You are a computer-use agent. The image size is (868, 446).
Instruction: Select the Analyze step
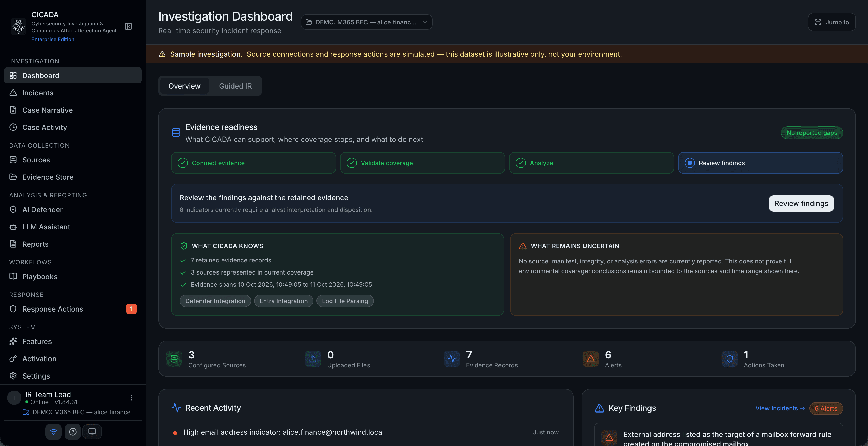click(x=591, y=163)
